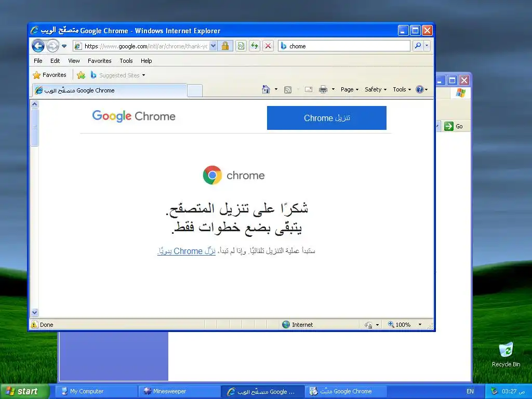Click the Internet zone globe icon
The image size is (532, 399).
coord(286,324)
